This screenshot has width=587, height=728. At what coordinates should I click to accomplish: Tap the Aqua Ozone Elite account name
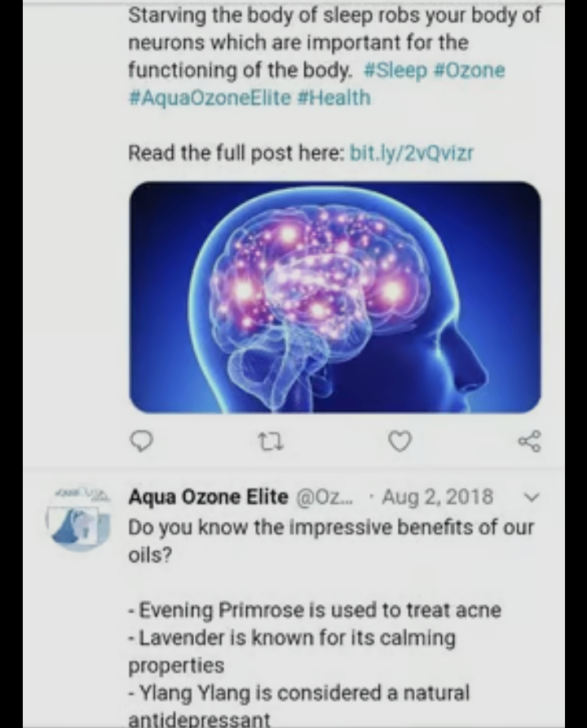(x=208, y=497)
